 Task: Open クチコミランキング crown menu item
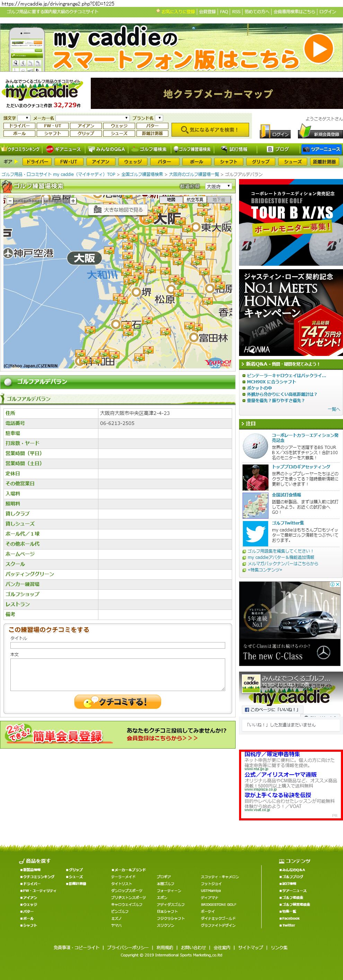[20, 149]
